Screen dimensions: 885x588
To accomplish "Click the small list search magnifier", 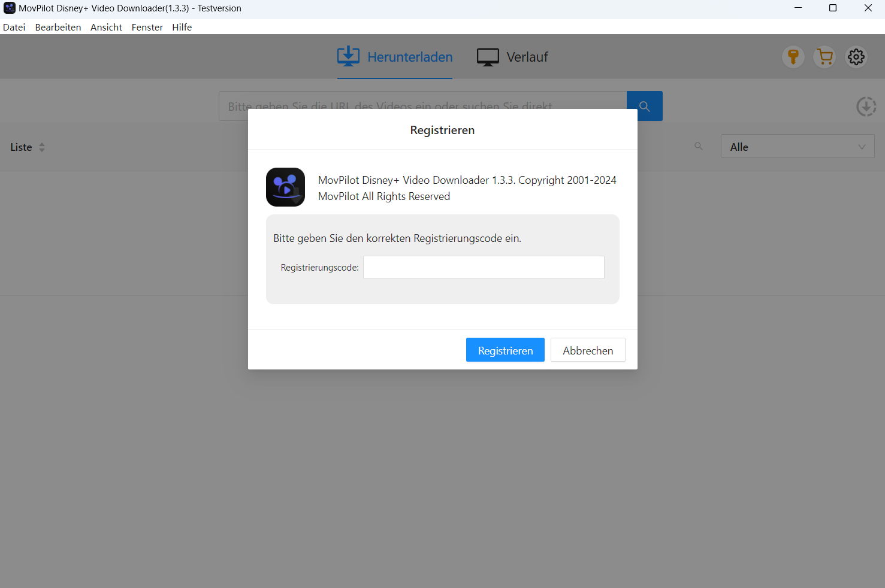I will pyautogui.click(x=699, y=146).
